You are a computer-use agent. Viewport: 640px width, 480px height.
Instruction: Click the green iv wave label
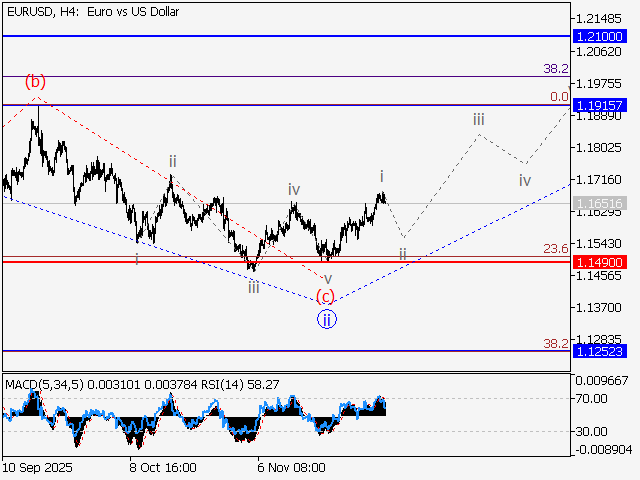click(294, 189)
